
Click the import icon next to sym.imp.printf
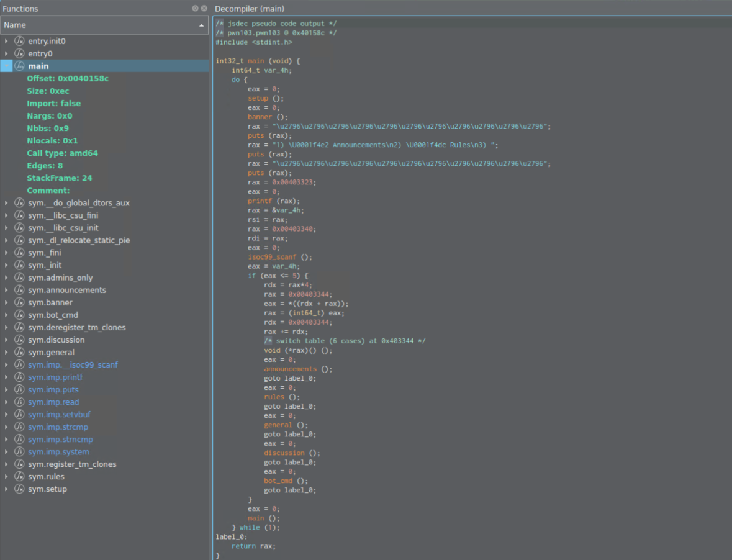pyautogui.click(x=19, y=377)
